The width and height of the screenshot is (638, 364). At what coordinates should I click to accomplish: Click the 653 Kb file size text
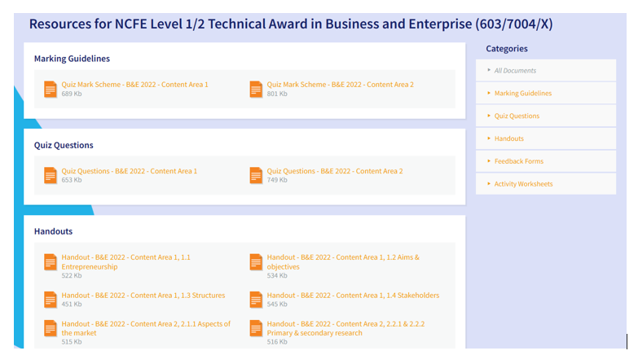pos(72,180)
